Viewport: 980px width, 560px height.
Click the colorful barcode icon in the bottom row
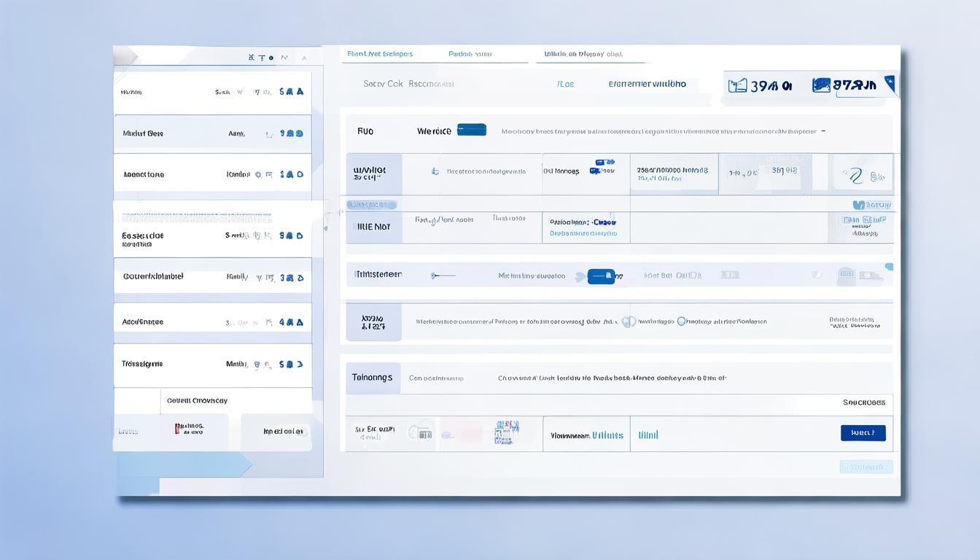[x=506, y=432]
